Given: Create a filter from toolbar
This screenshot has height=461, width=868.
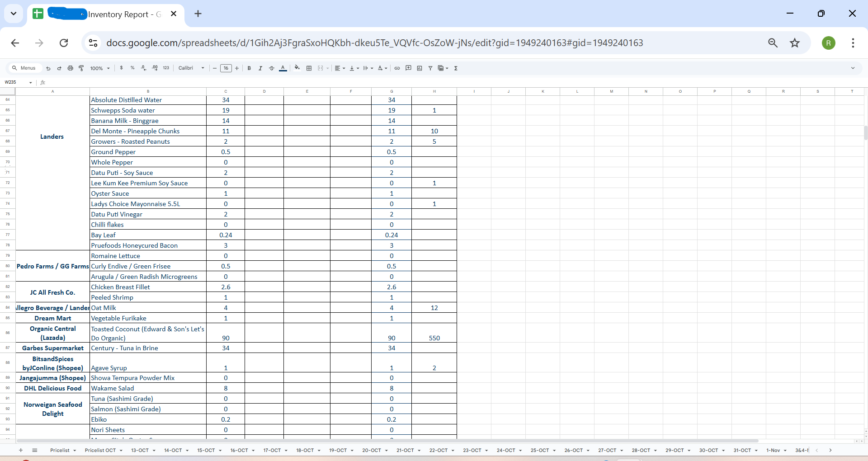Looking at the screenshot, I should click(430, 68).
